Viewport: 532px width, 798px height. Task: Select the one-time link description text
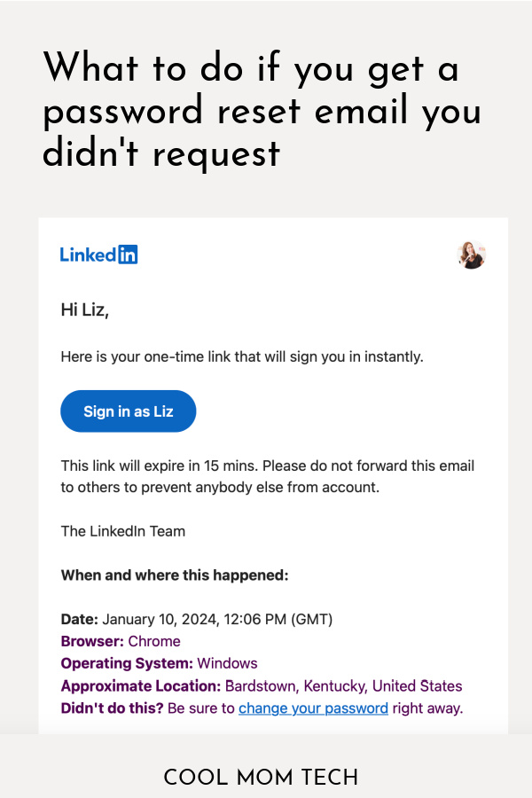(242, 356)
